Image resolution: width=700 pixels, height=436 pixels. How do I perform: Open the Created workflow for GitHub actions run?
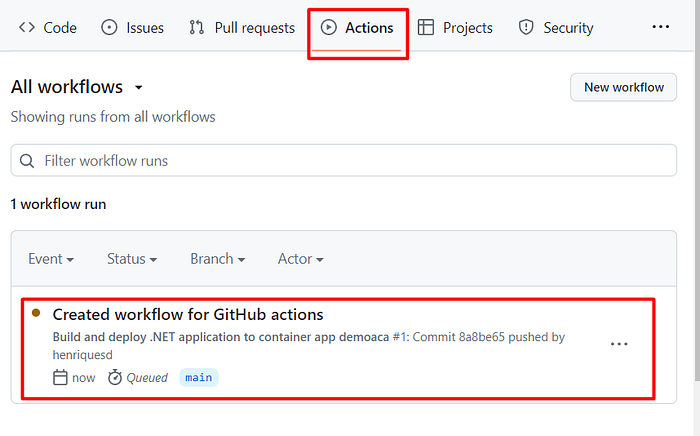click(x=188, y=315)
